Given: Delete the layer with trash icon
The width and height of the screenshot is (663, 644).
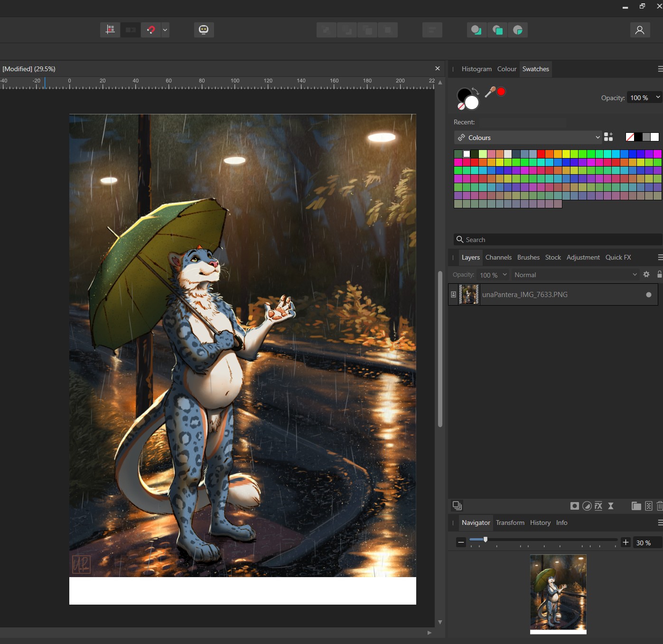Looking at the screenshot, I should [x=659, y=506].
